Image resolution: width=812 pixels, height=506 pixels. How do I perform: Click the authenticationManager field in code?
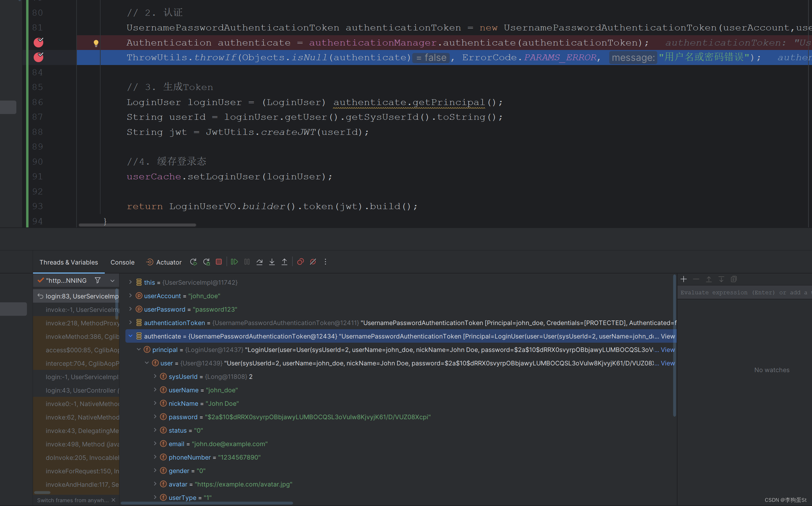tap(373, 43)
